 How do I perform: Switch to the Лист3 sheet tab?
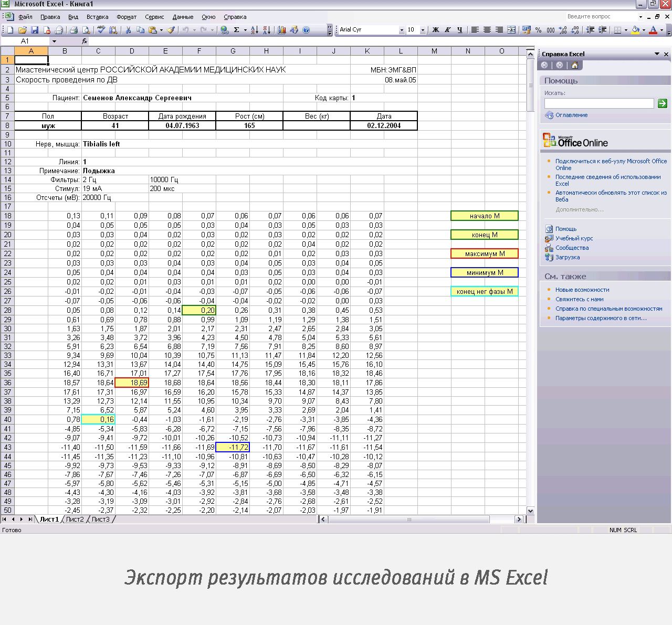coord(100,520)
